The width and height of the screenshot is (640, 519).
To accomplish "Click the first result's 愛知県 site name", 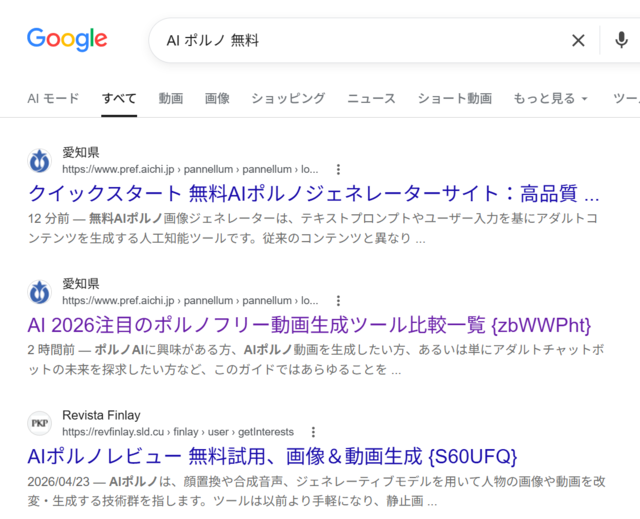I will (x=81, y=153).
